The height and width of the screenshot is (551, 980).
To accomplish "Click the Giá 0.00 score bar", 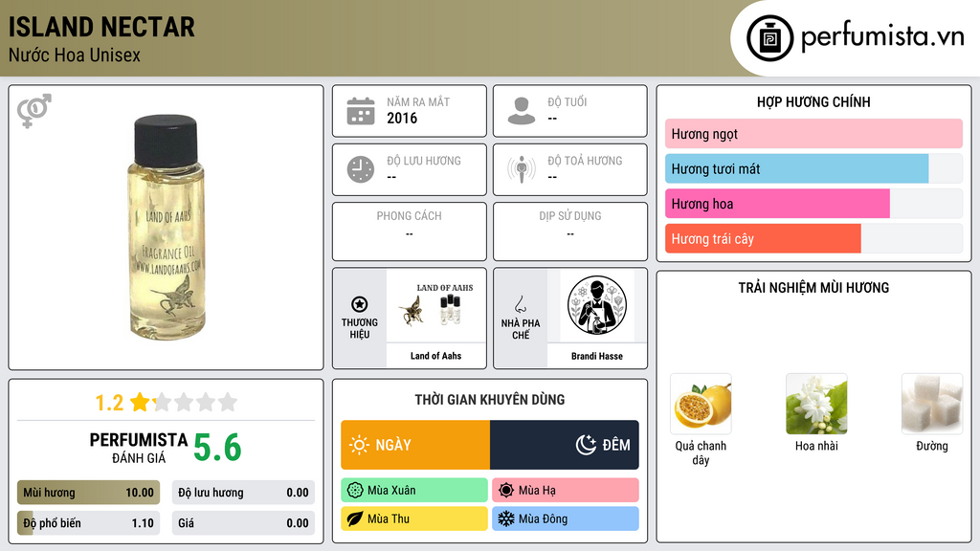I will [x=243, y=523].
